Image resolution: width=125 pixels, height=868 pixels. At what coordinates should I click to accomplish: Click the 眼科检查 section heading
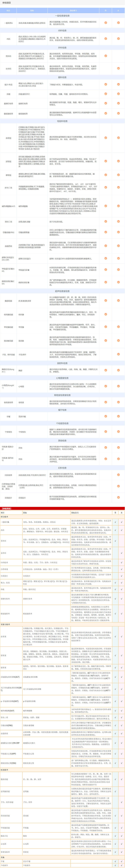pos(62,77)
